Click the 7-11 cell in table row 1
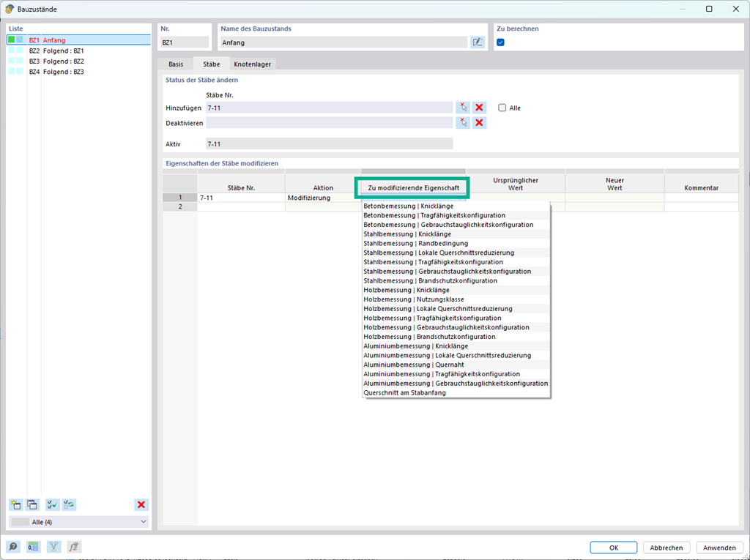 (241, 198)
